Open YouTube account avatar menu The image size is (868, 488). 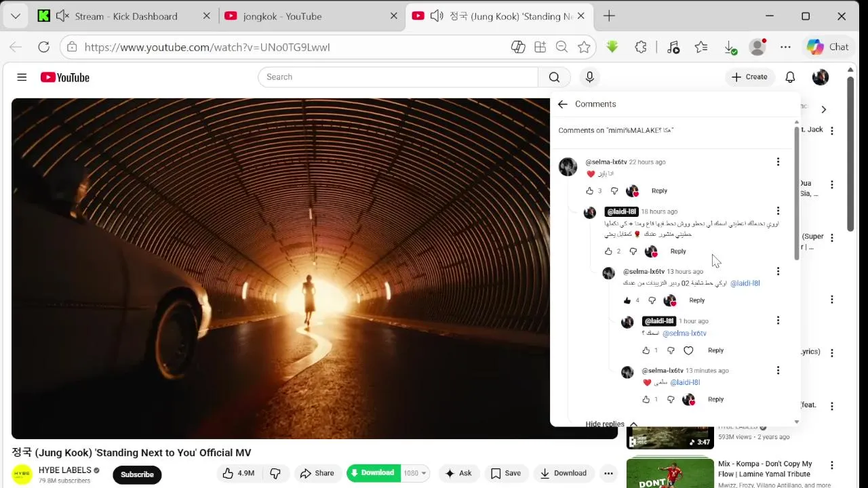pyautogui.click(x=821, y=77)
